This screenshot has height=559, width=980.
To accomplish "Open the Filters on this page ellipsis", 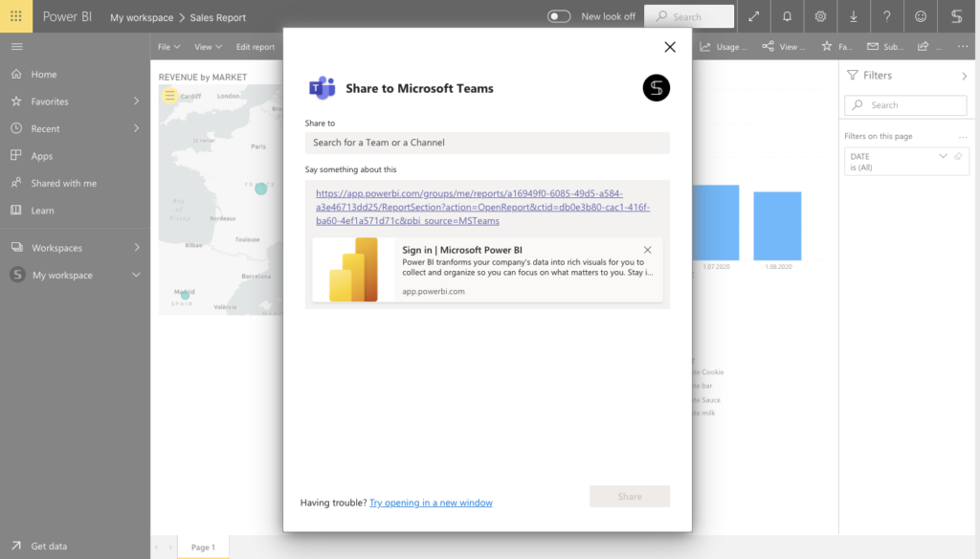I will [963, 136].
